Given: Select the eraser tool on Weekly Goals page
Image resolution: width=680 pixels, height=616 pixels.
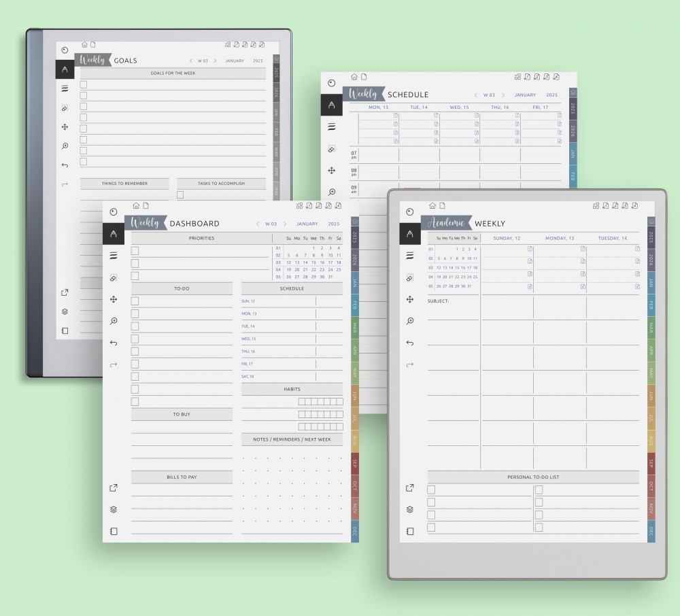Looking at the screenshot, I should coord(65,108).
